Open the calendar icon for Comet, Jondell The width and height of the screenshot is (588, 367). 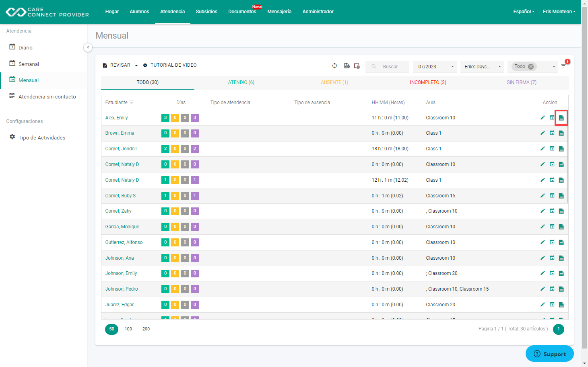(x=552, y=148)
